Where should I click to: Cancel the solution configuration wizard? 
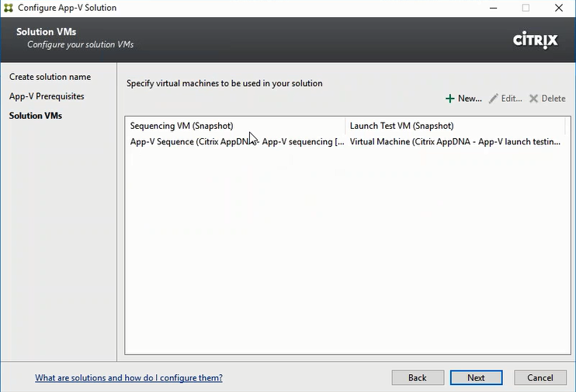click(x=540, y=378)
